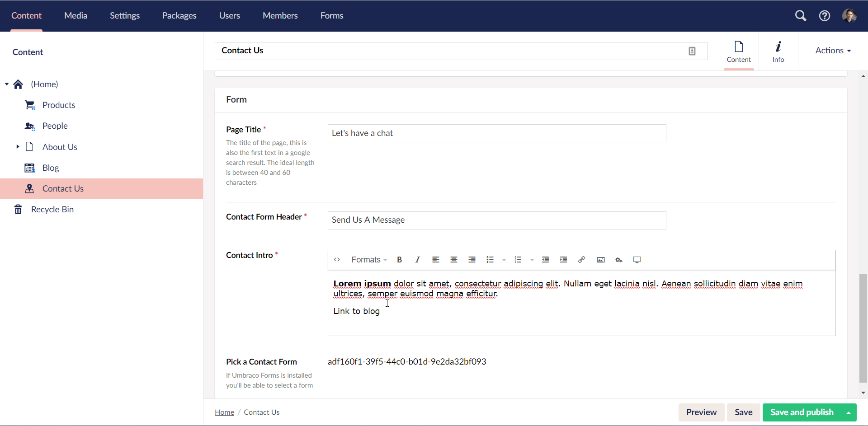This screenshot has width=868, height=426.
Task: Insert a macro using the gears icon
Action: (619, 260)
